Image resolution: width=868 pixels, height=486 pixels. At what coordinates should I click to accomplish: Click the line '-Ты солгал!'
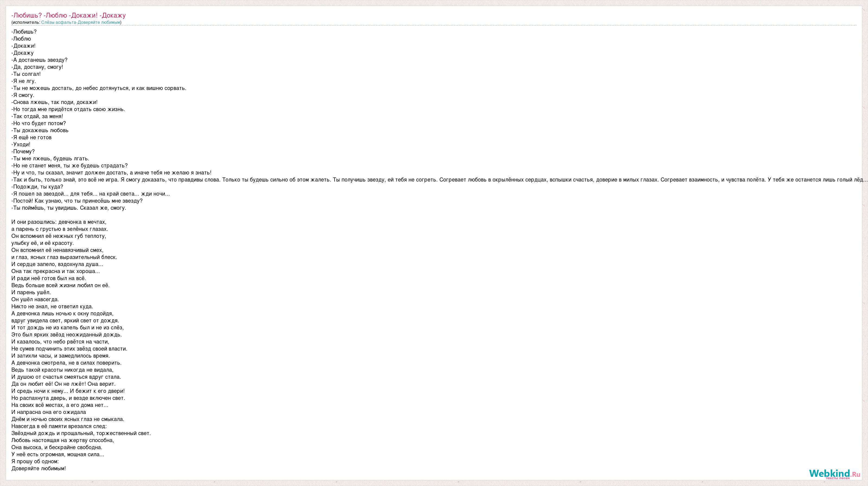point(26,74)
